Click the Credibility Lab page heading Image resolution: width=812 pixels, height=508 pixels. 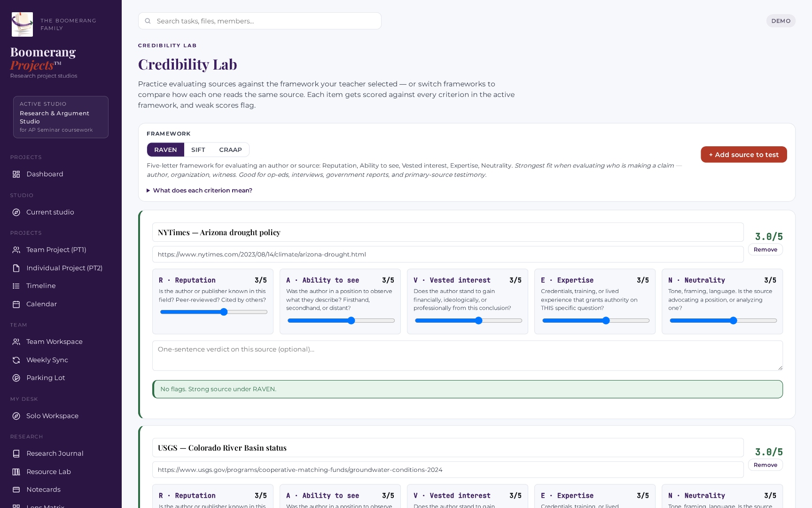click(x=187, y=64)
